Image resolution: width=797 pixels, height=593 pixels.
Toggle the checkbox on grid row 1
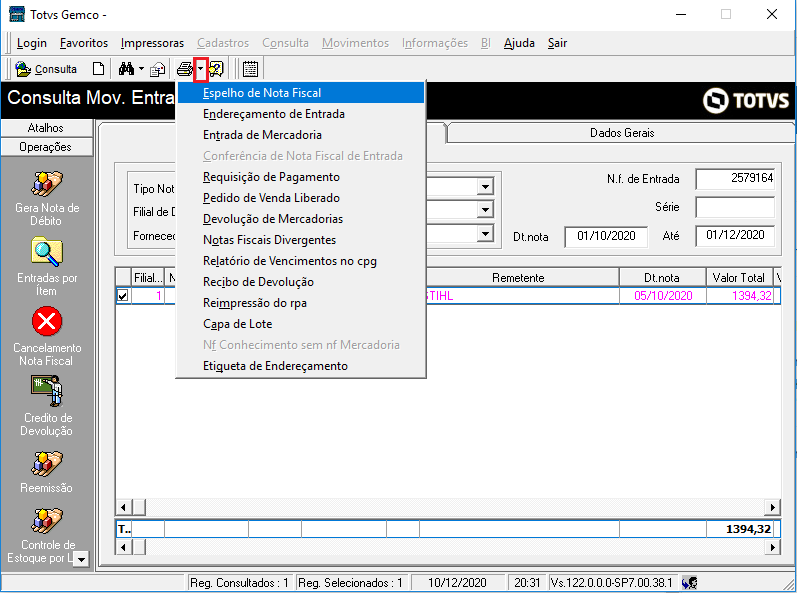click(122, 296)
